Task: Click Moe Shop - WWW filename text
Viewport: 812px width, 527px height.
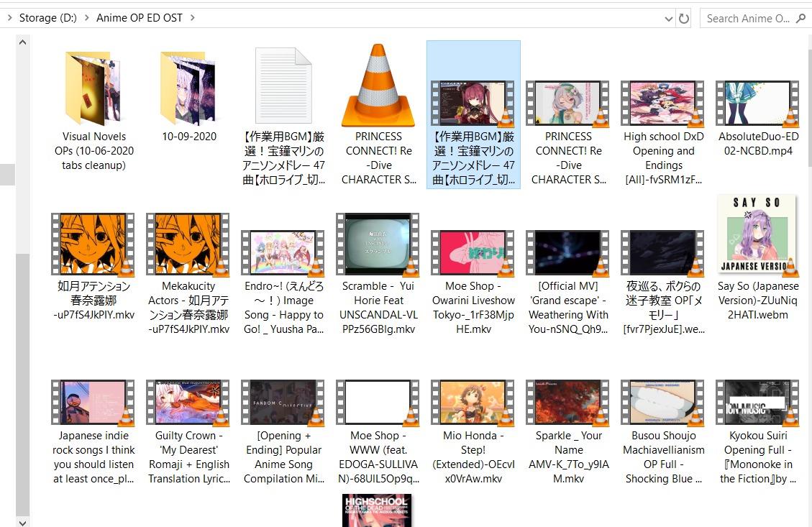Action: [378, 457]
